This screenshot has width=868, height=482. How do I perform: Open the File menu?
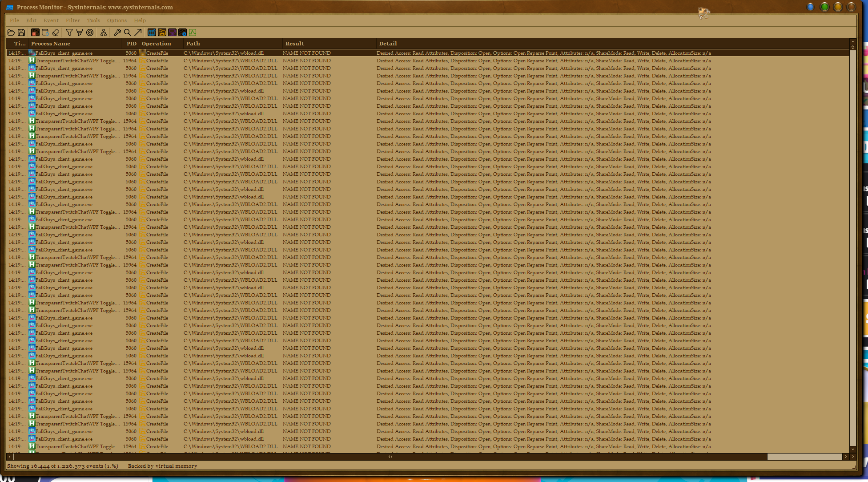click(15, 20)
